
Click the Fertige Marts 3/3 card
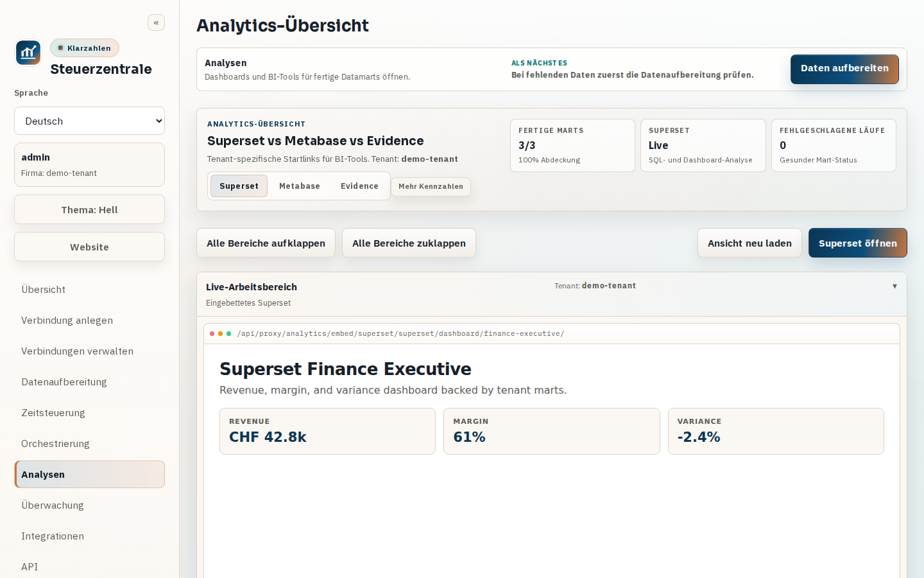point(572,145)
